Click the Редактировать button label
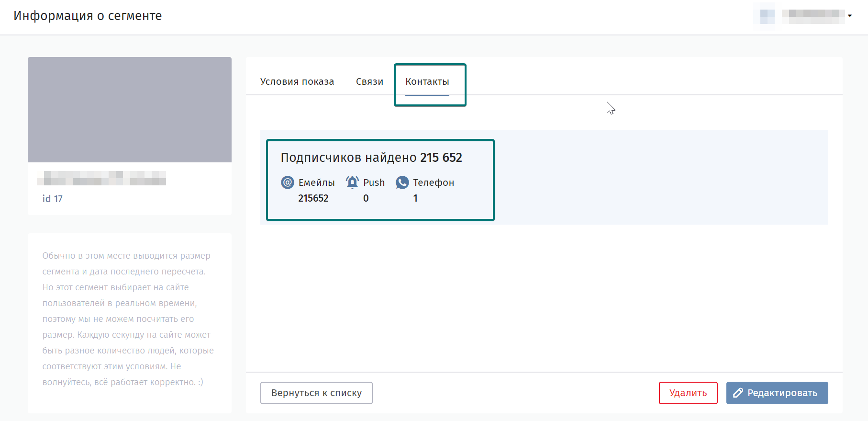The image size is (868, 421). [782, 393]
